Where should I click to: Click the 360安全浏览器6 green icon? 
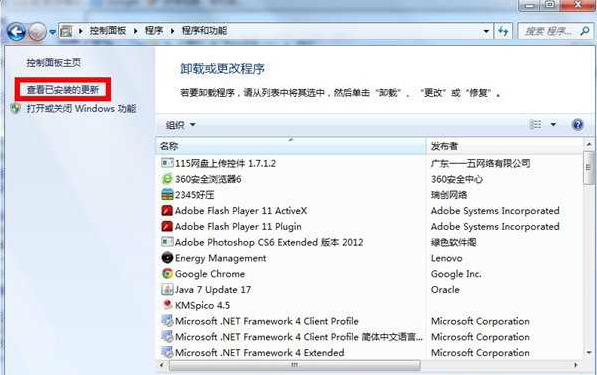click(x=167, y=179)
